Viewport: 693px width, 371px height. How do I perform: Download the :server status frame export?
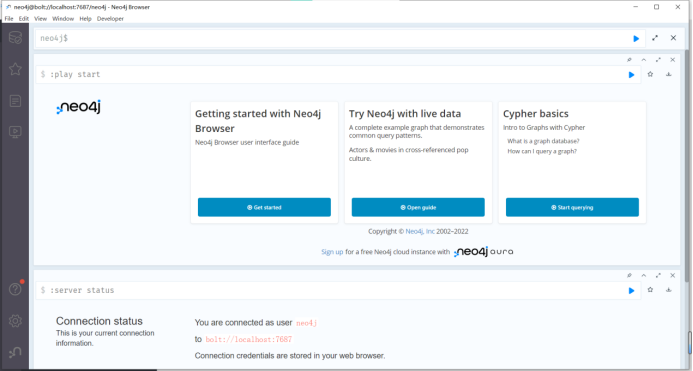coord(669,290)
